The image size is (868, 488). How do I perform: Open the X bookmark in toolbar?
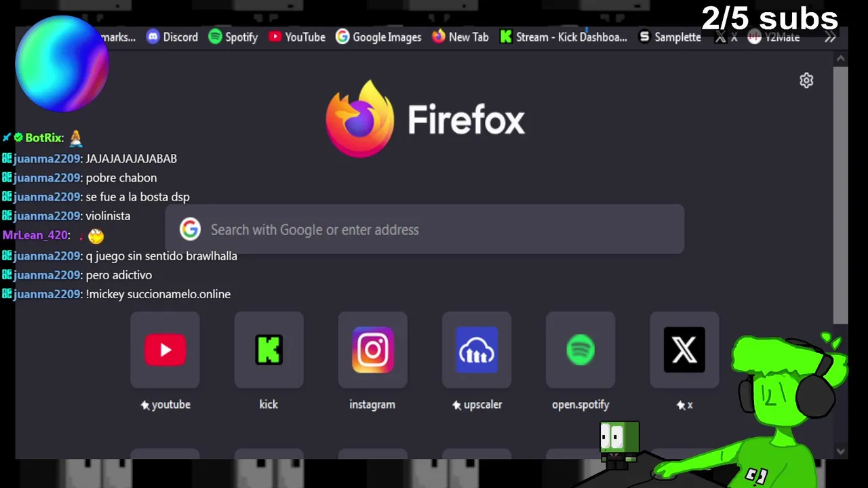click(x=726, y=37)
